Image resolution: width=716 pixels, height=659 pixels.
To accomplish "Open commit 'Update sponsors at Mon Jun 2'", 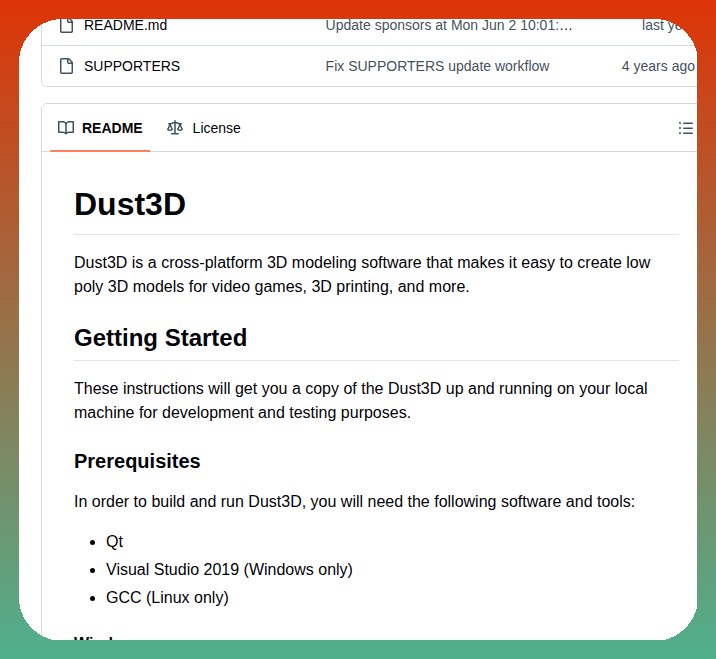I will (448, 25).
